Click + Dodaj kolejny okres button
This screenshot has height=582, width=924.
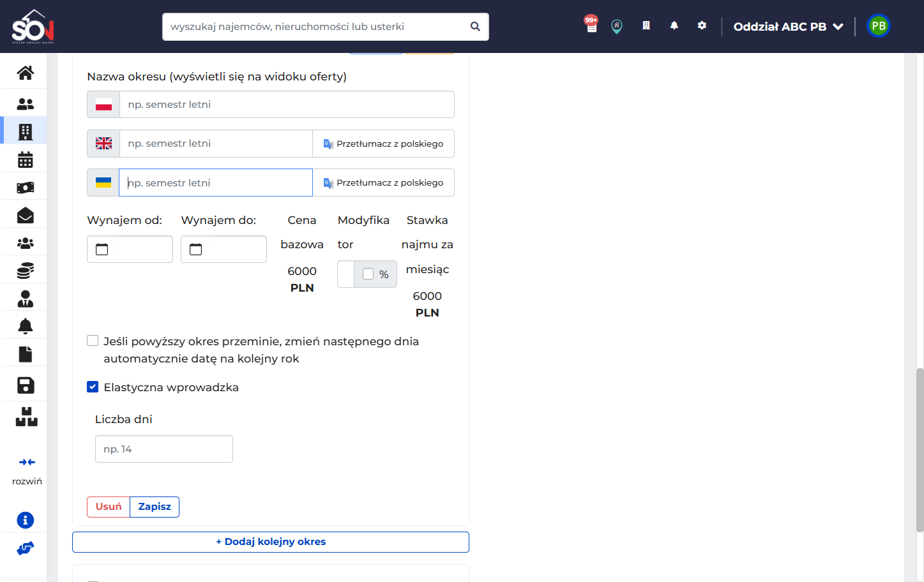pos(271,542)
